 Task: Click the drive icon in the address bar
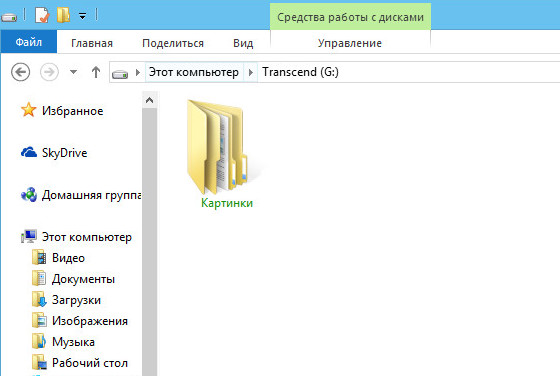point(120,74)
